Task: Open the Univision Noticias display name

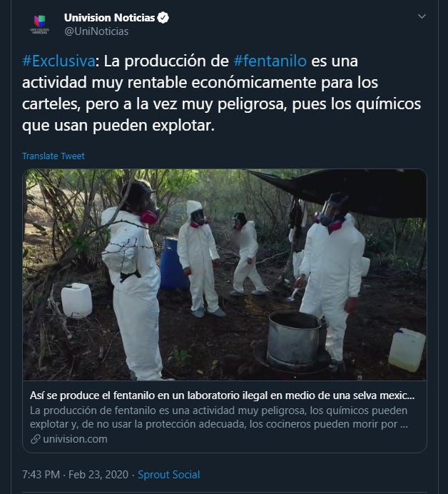Action: pos(110,18)
